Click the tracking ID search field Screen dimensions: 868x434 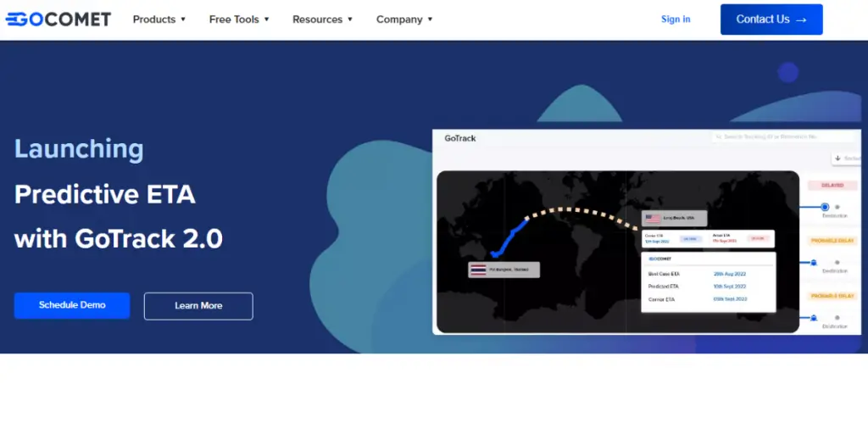[x=784, y=136]
